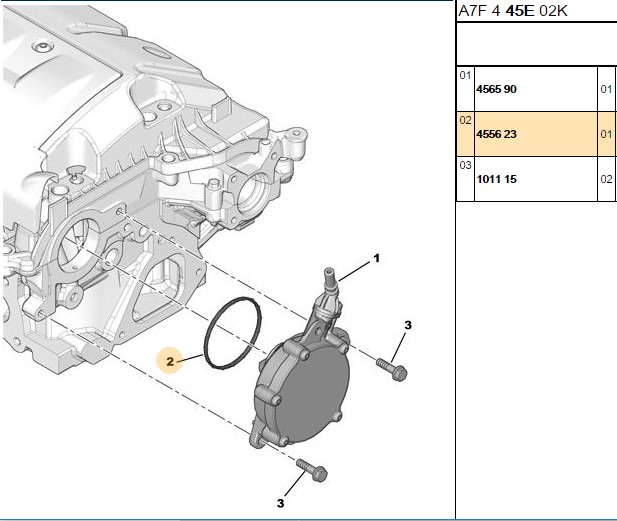The height and width of the screenshot is (521, 617).
Task: Click row index 03 in parts table
Action: point(465,165)
